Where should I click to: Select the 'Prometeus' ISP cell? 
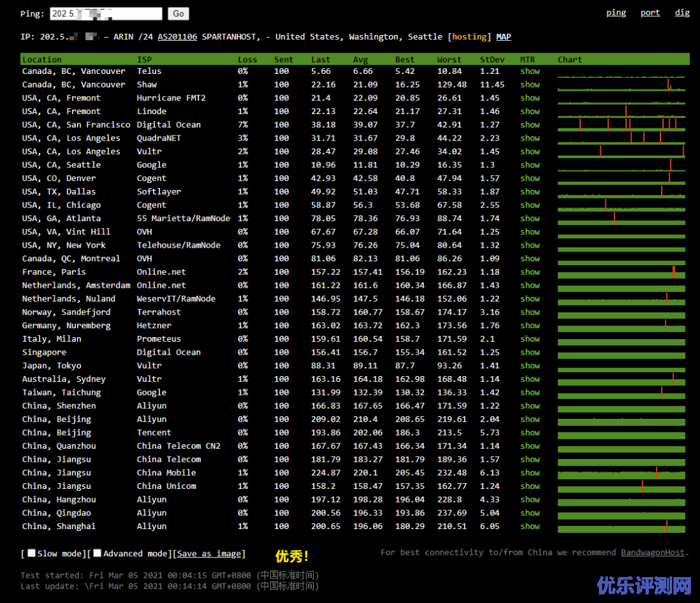159,339
